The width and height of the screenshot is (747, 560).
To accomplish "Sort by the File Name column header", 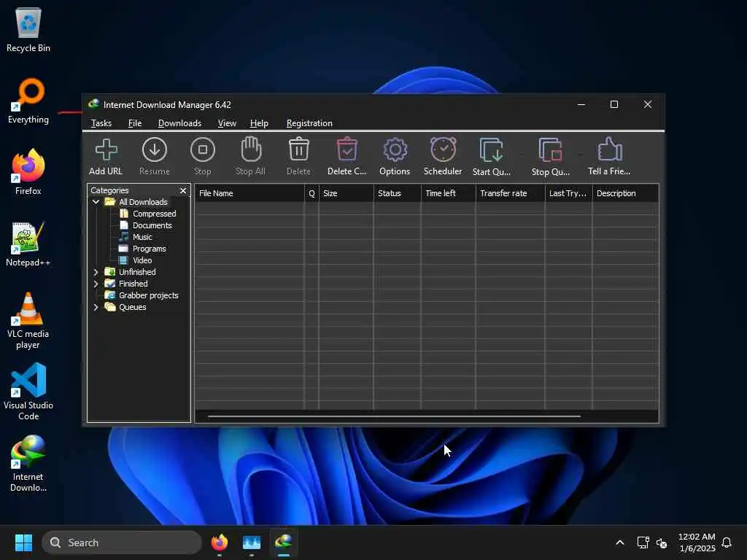I will click(249, 193).
